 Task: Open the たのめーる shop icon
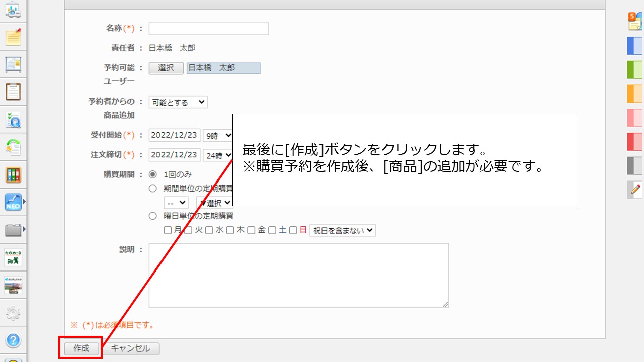(x=13, y=257)
